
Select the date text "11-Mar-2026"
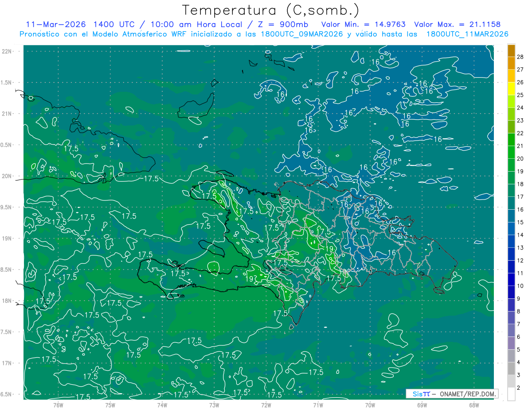[55, 24]
